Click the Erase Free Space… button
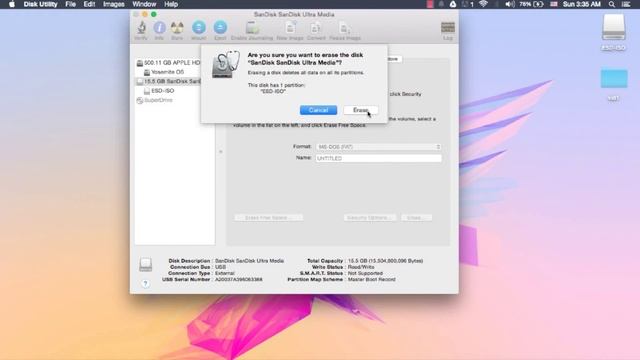Image resolution: width=640 pixels, height=360 pixels. click(269, 218)
